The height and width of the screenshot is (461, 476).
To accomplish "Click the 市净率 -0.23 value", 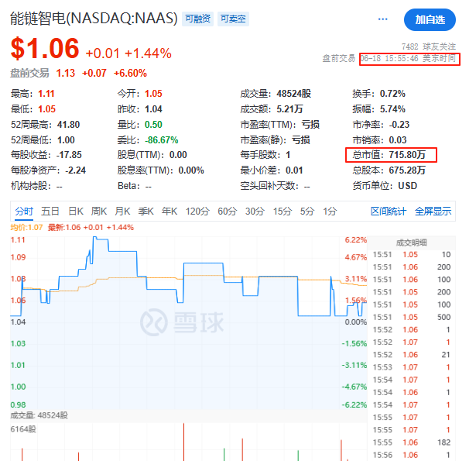I will (x=399, y=124).
